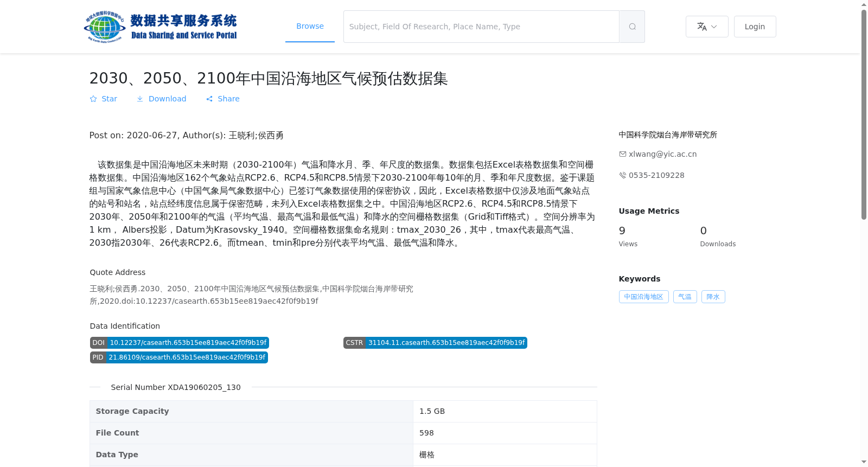Click the Data Sharing and Service Portal logo
Screen dimensions: 868x467
pyautogui.click(x=161, y=27)
